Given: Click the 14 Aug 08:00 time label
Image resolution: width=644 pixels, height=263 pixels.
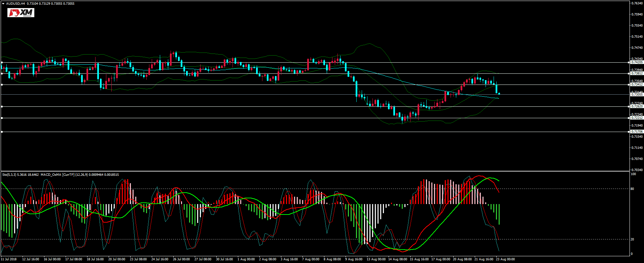Looking at the screenshot, I should coord(397,259).
